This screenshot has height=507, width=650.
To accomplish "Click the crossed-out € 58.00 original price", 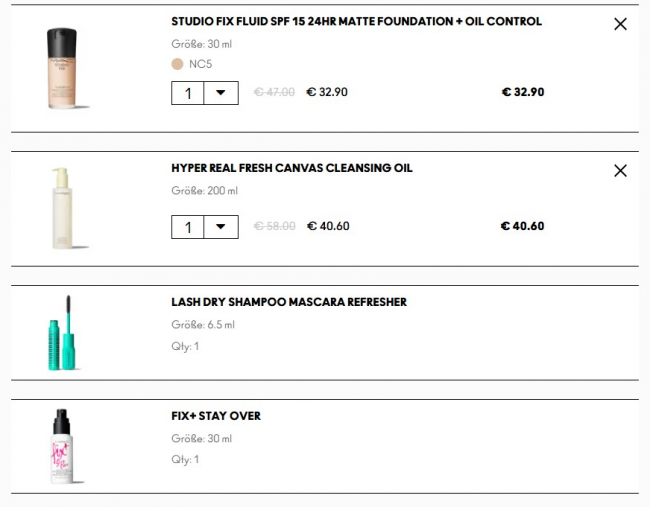I will click(x=274, y=226).
